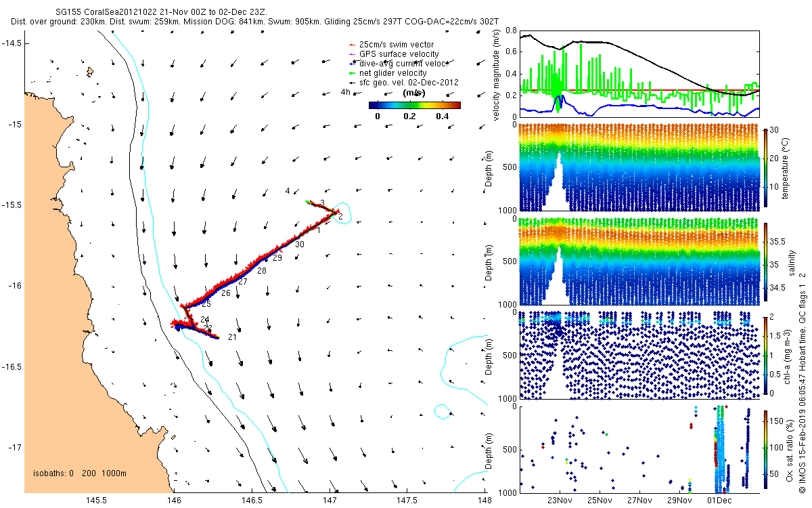Image resolution: width=812 pixels, height=508 pixels.
Task: Click the '147' longitude tick label
Action: click(330, 501)
